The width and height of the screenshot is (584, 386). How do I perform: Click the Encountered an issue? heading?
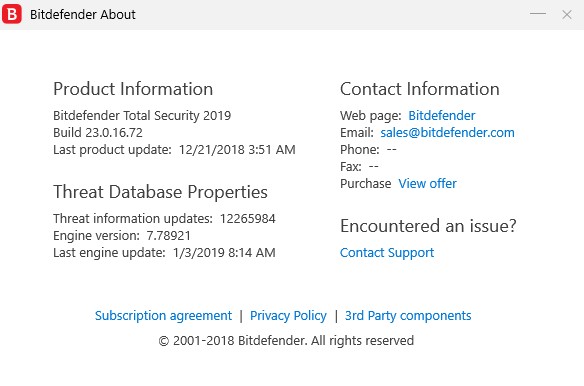click(x=428, y=226)
